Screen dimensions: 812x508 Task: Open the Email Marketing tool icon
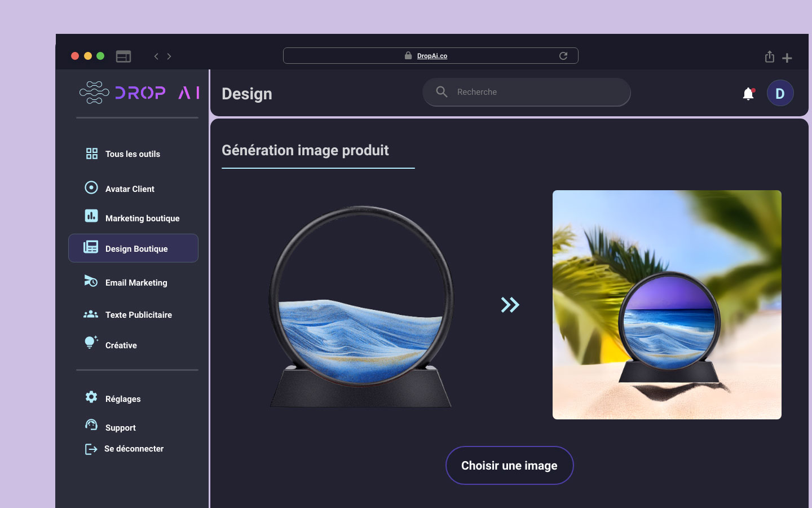click(x=91, y=282)
